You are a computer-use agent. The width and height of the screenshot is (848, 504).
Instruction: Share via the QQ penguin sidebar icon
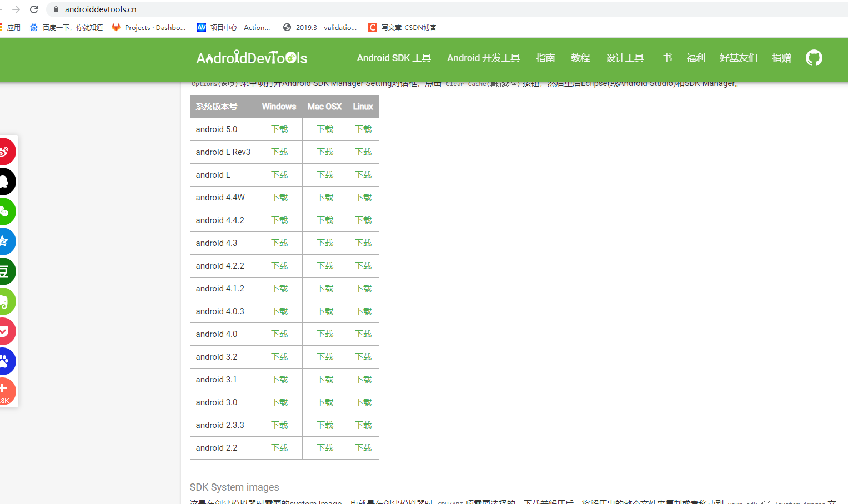tap(4, 182)
